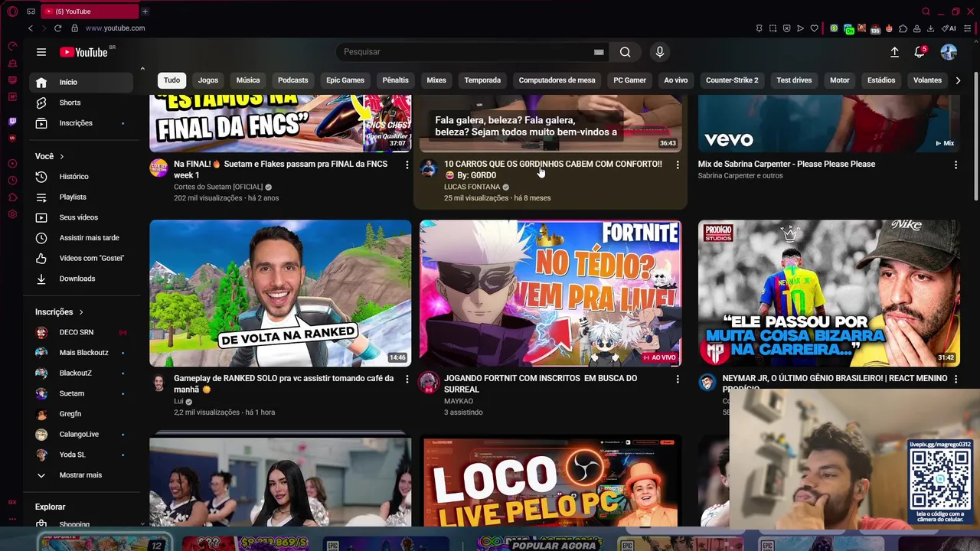
Task: Open a new browser tab
Action: tap(145, 11)
